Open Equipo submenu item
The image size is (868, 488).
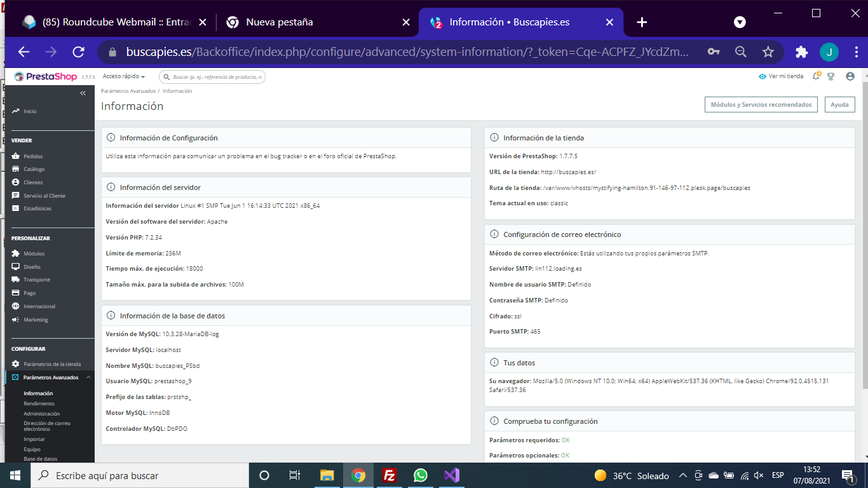32,449
